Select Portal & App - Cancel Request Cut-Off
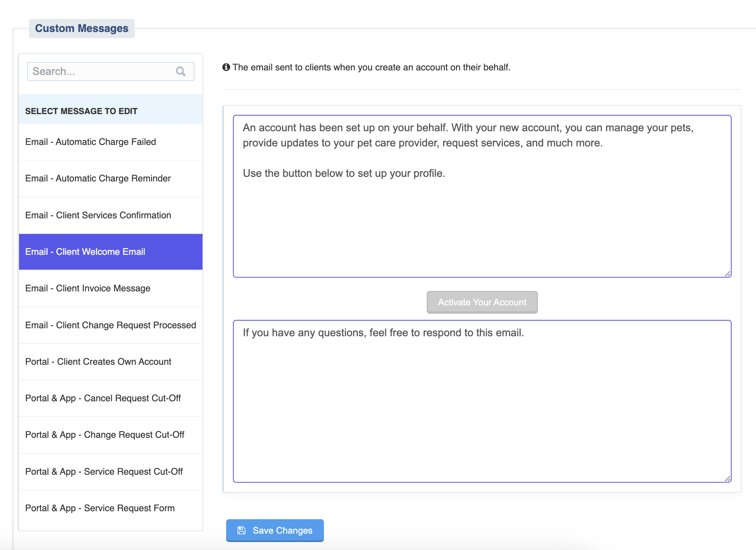Screen dimensions: 756x550 [x=111, y=398]
